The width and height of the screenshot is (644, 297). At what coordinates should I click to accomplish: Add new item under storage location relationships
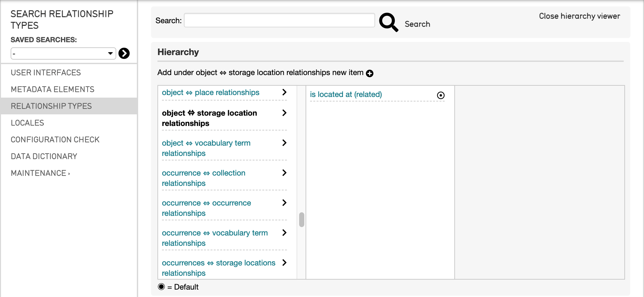(370, 73)
